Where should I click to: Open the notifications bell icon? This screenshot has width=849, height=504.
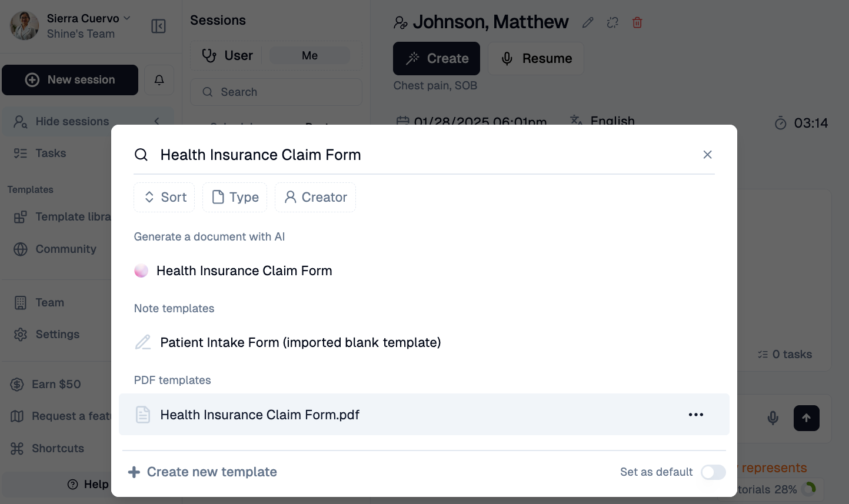tap(159, 79)
